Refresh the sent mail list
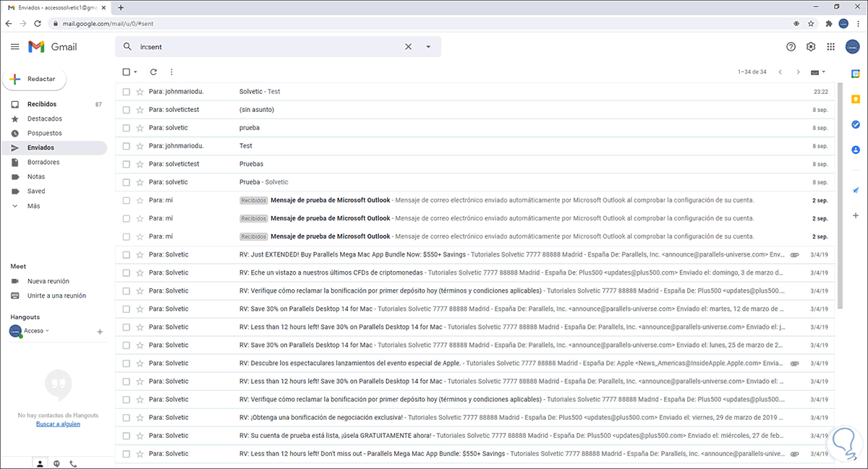The height and width of the screenshot is (469, 868). click(x=153, y=72)
